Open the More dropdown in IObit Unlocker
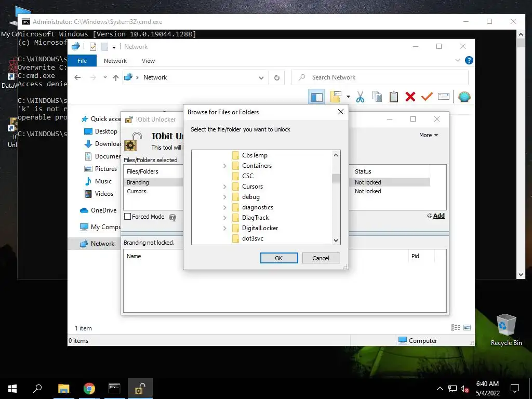 [x=429, y=135]
